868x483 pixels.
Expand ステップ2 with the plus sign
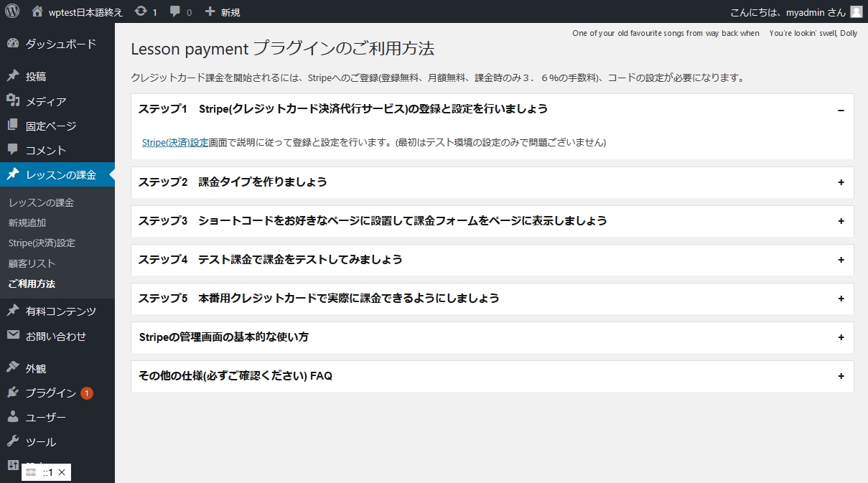[841, 183]
